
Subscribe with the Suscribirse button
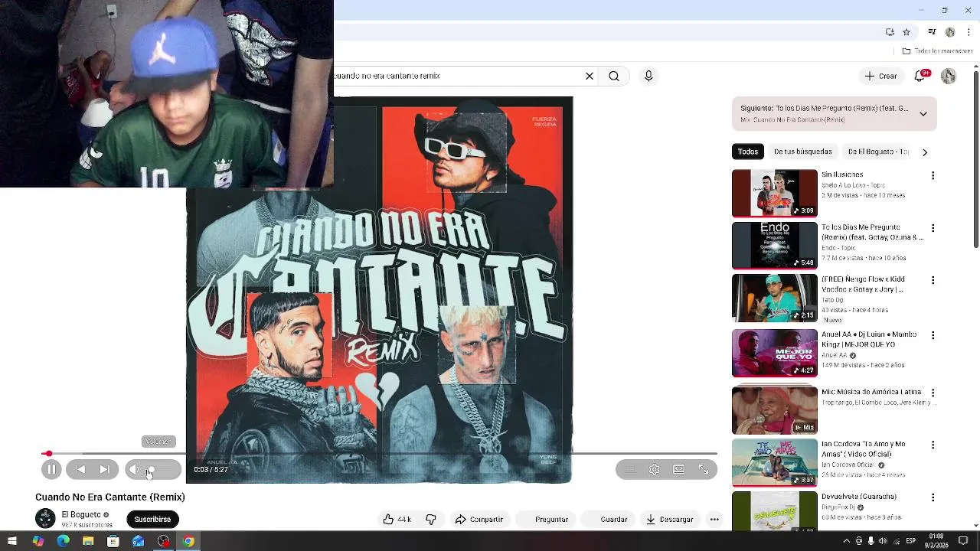(152, 519)
